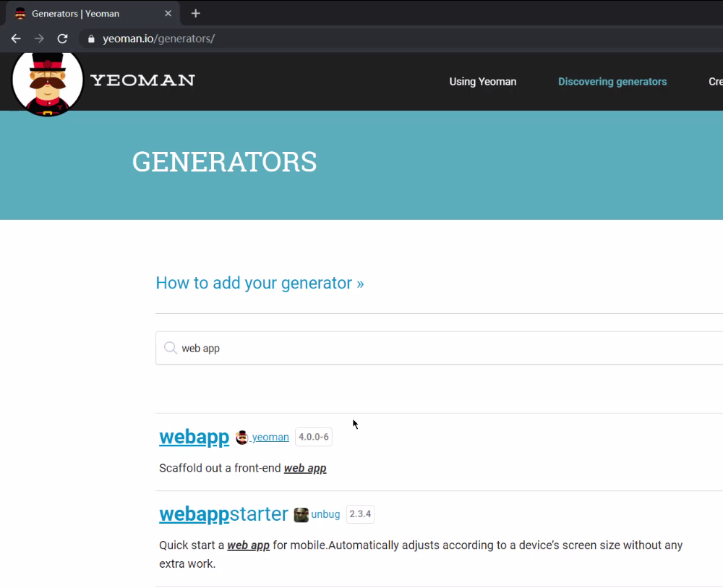Reload the page with refresh icon

[62, 39]
